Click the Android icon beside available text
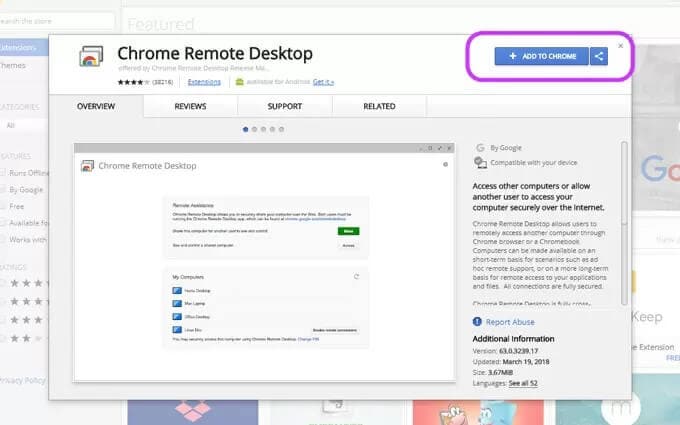Viewport: 680px width, 425px height. click(239, 82)
